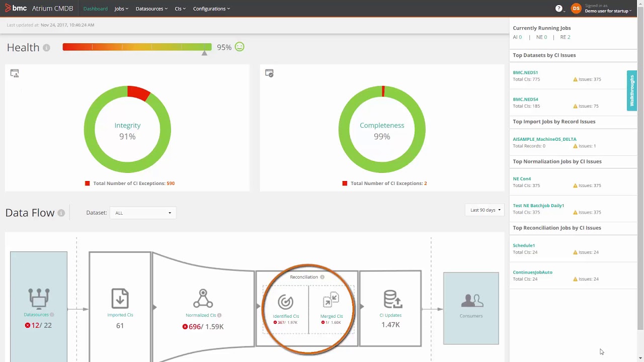
Task: Click the Imported CIs download icon
Action: (120, 298)
